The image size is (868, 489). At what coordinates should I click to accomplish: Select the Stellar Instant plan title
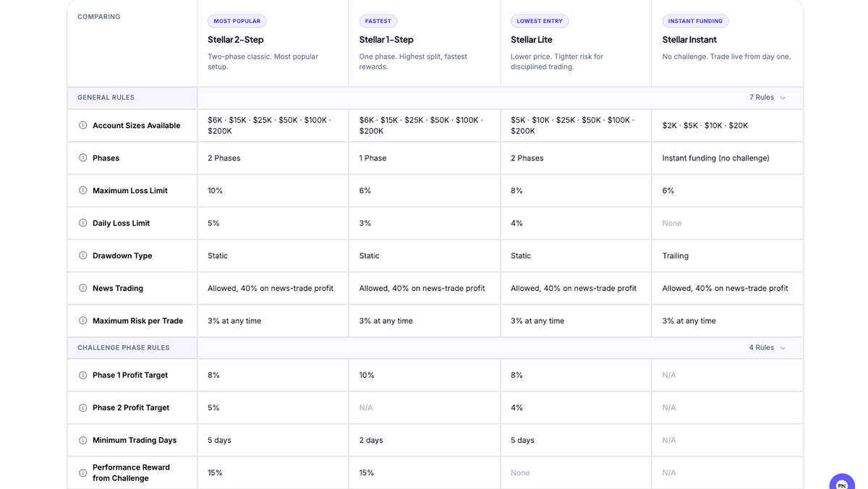pyautogui.click(x=689, y=40)
